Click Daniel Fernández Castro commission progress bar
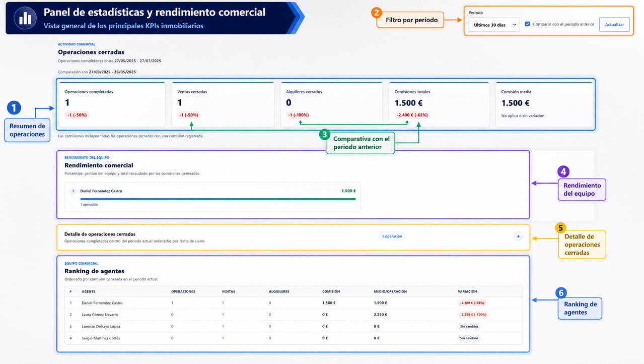This screenshot has width=644, height=364. tap(218, 199)
